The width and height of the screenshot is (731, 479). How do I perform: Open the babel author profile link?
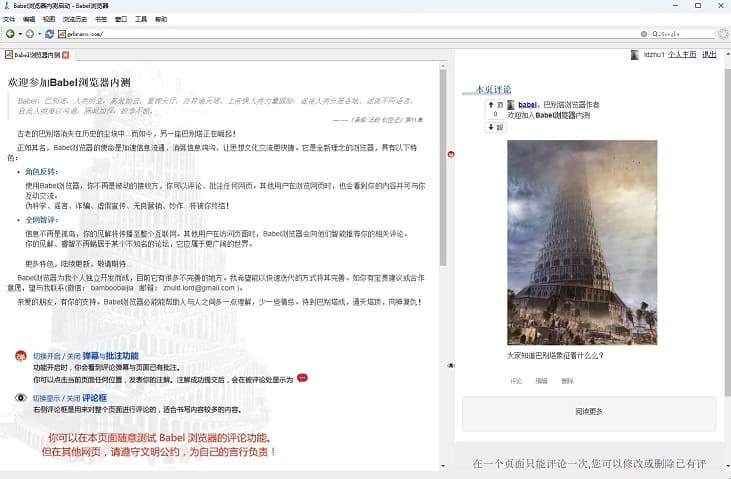pos(527,104)
